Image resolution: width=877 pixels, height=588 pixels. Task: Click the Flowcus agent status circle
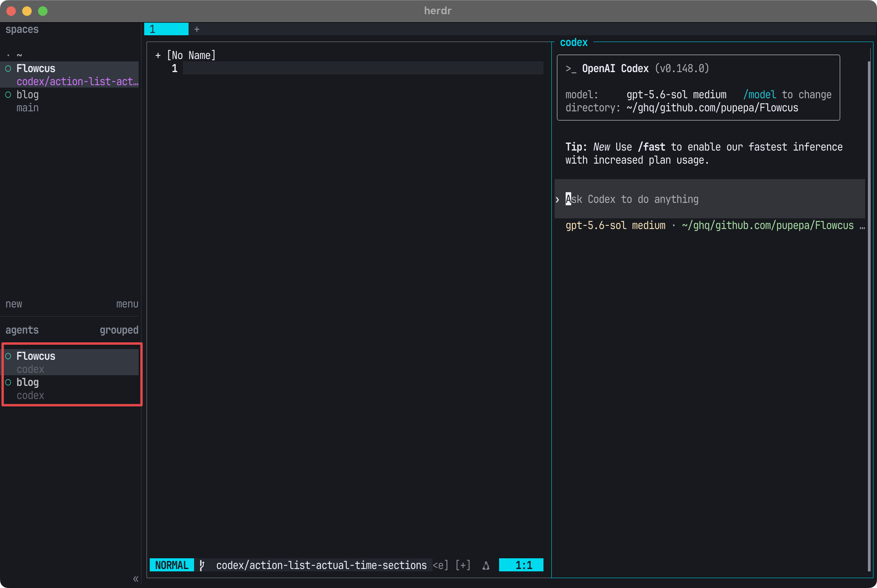[x=8, y=356]
